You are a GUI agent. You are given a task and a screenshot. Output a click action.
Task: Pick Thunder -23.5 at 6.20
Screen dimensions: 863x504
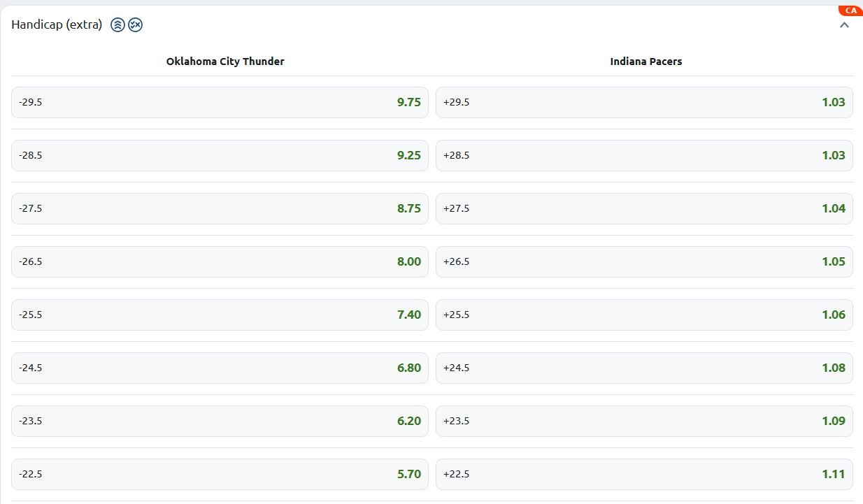pyautogui.click(x=220, y=421)
